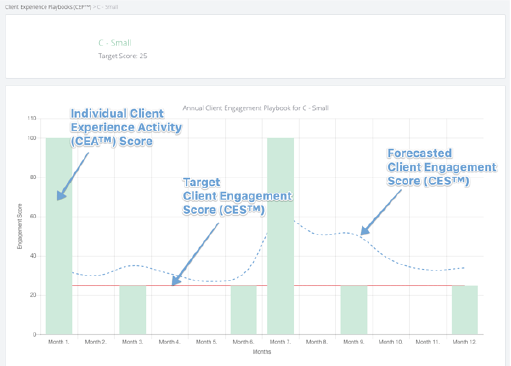Click the Forecasted Client Engagement Score annotation

tap(442, 167)
